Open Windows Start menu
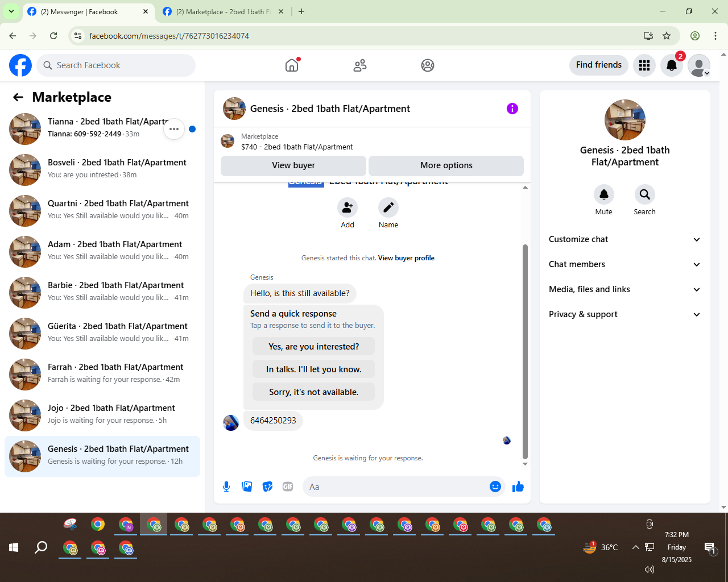The width and height of the screenshot is (728, 582). point(14,547)
